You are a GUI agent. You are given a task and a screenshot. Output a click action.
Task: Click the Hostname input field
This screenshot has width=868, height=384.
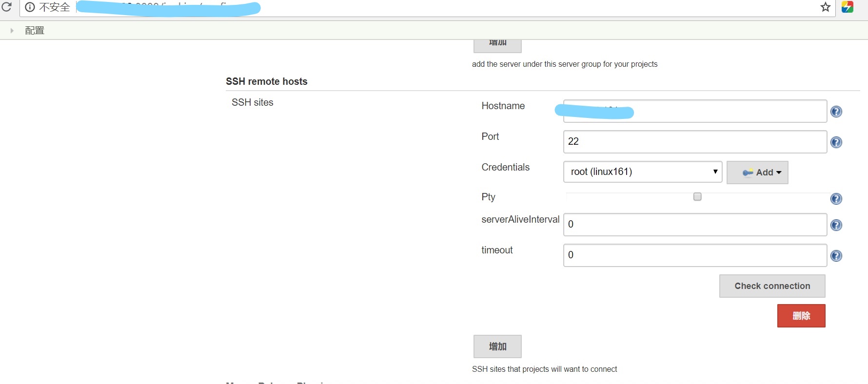(695, 111)
